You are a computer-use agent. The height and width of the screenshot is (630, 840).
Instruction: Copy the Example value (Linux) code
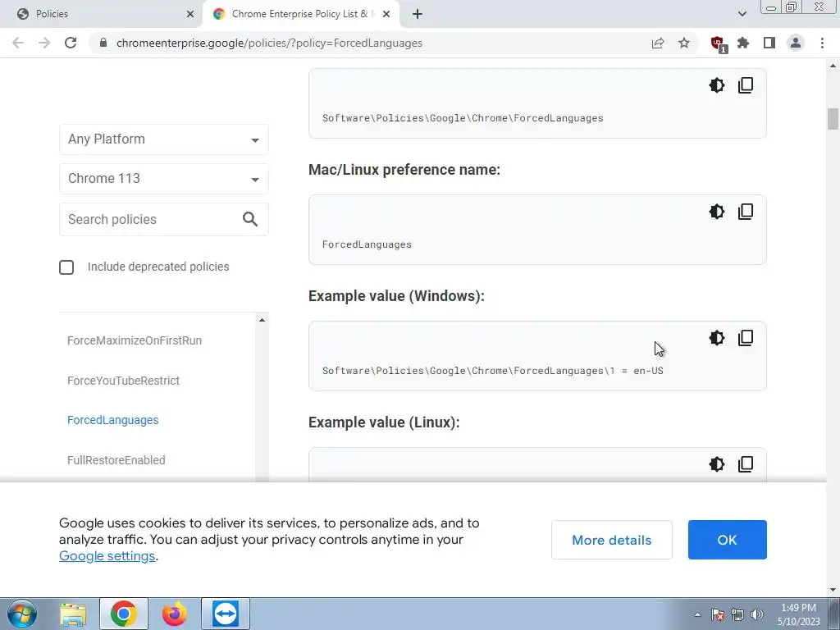[x=746, y=464]
